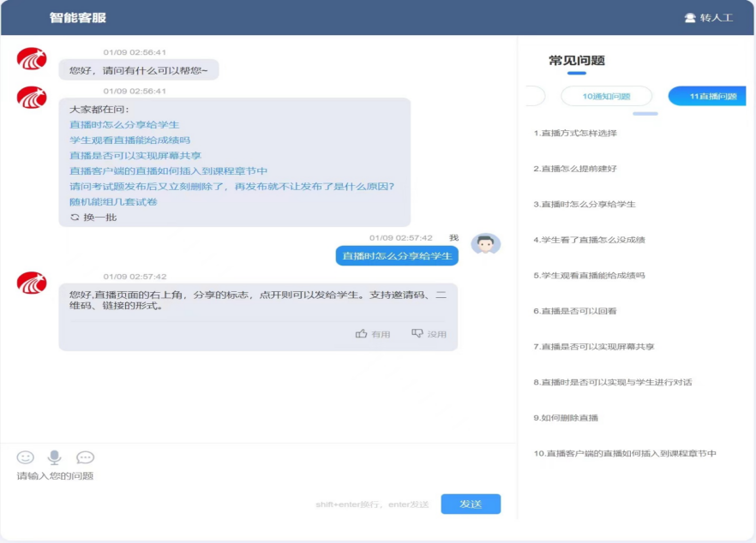The height and width of the screenshot is (543, 756).
Task: Click the 发送 send button
Action: [471, 504]
